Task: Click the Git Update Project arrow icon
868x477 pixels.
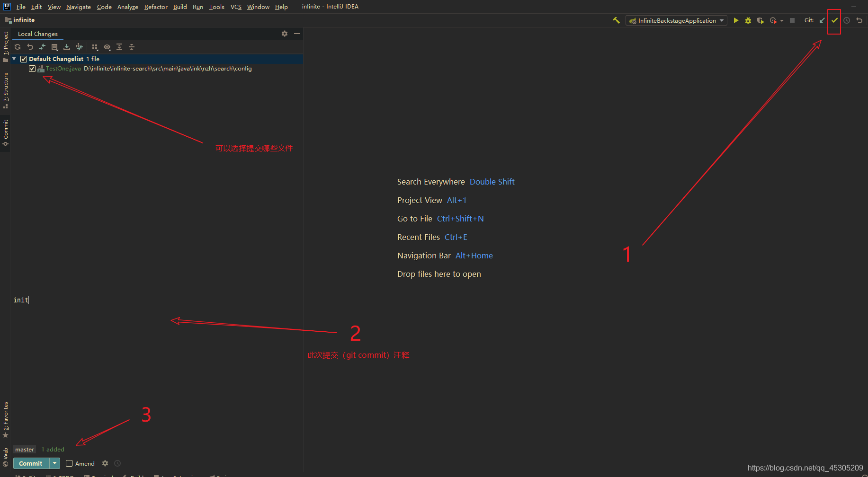Action: click(822, 20)
